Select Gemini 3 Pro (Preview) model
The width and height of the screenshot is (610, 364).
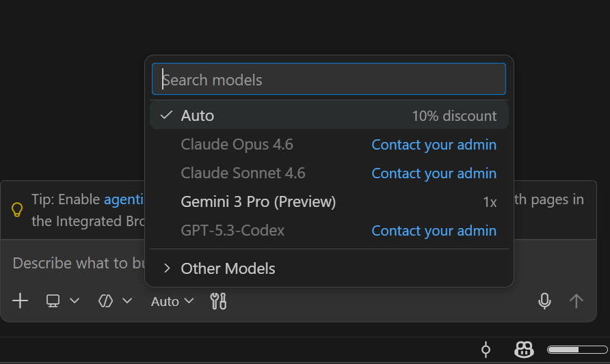[x=329, y=201]
